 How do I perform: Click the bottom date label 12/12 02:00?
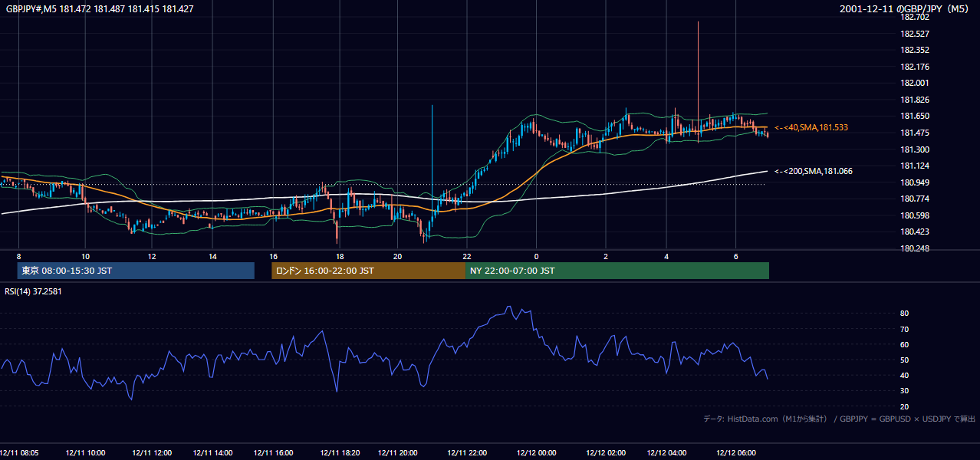tap(606, 453)
